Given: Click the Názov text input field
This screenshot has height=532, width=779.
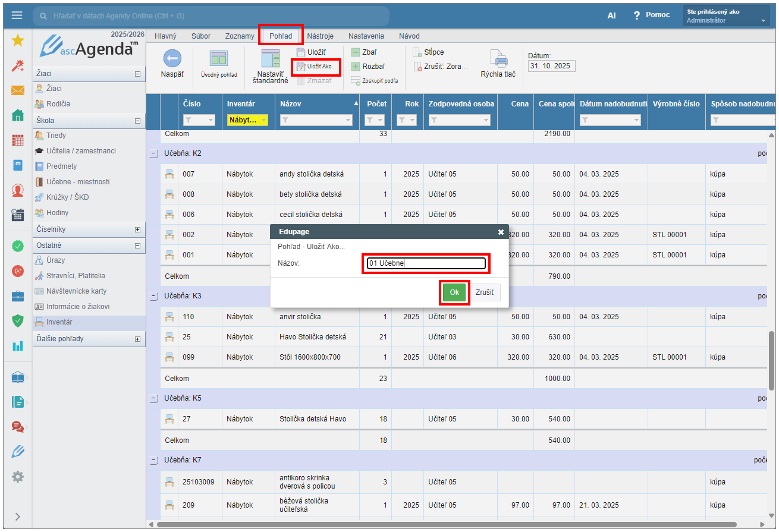Looking at the screenshot, I should click(426, 263).
